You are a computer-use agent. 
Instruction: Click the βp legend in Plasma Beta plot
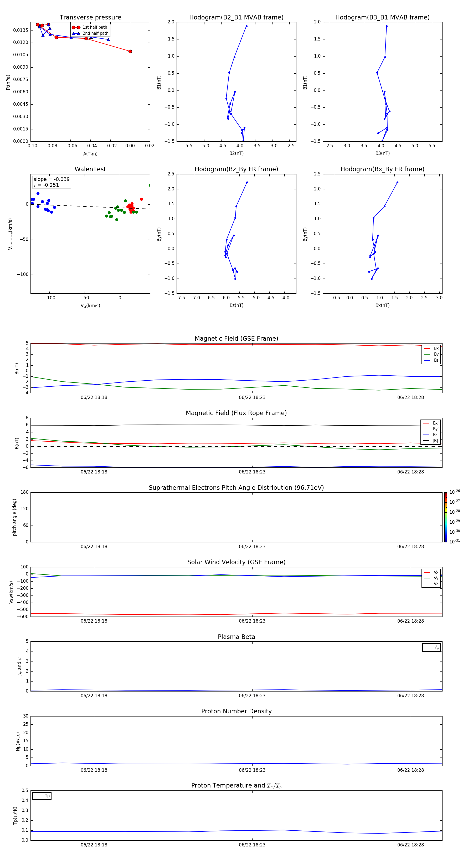point(431,647)
